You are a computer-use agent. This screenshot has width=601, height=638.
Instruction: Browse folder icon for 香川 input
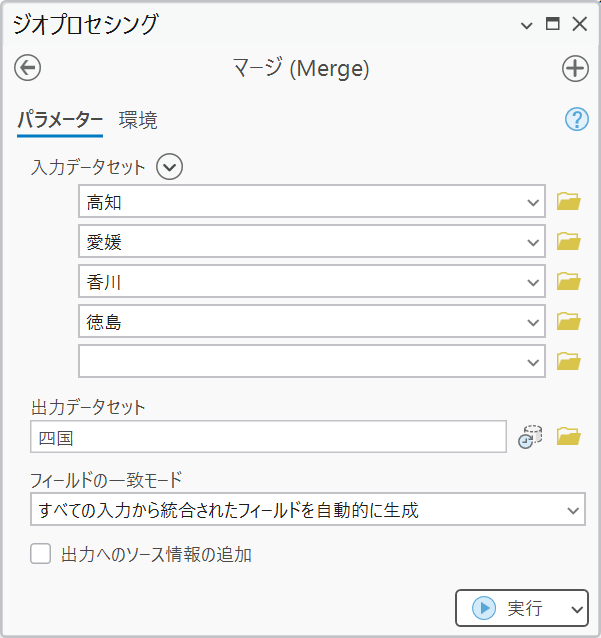point(569,282)
